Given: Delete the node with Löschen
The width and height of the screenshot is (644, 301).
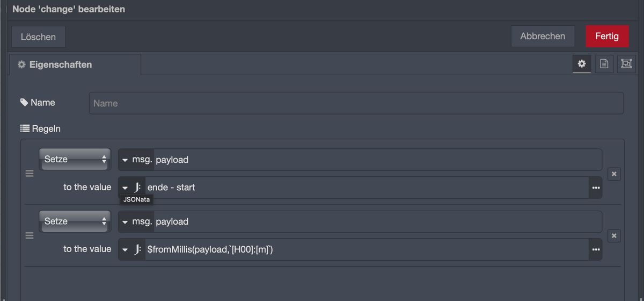Looking at the screenshot, I should (x=38, y=37).
